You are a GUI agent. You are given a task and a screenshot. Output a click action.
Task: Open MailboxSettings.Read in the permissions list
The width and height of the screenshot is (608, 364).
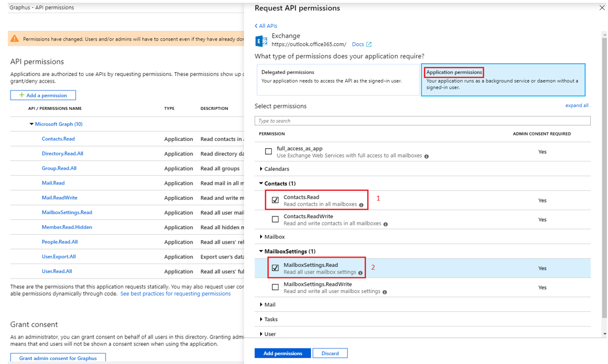(67, 213)
